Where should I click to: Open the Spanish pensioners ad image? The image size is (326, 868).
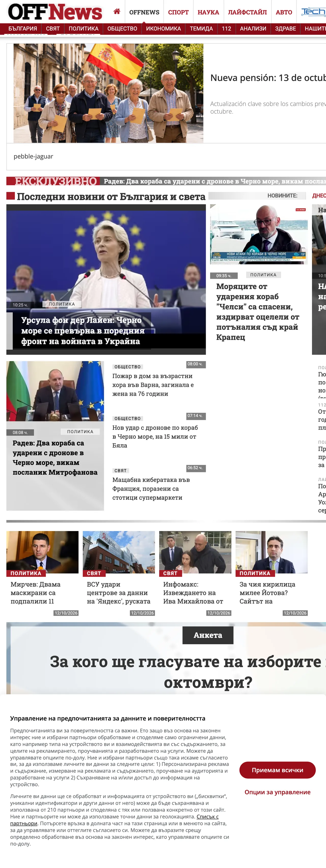(108, 93)
